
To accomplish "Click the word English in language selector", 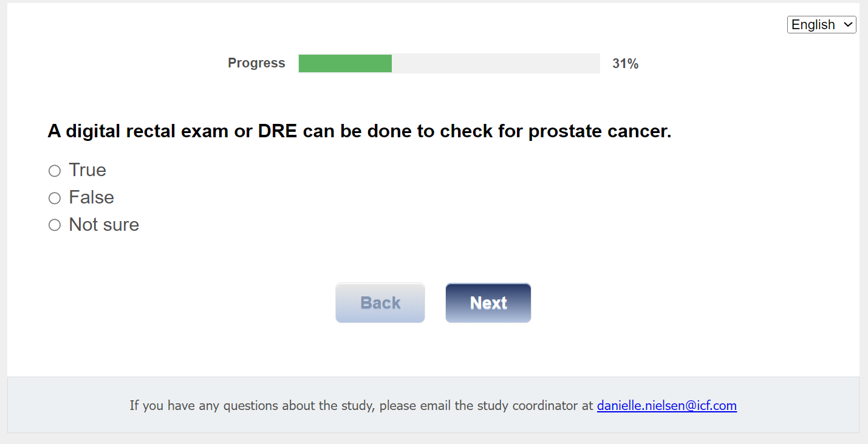I will coord(813,25).
